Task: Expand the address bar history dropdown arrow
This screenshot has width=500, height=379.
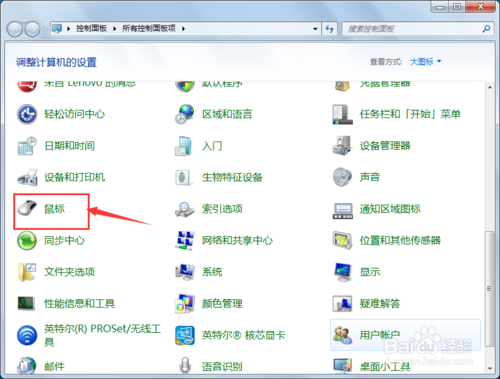Action: pos(315,29)
